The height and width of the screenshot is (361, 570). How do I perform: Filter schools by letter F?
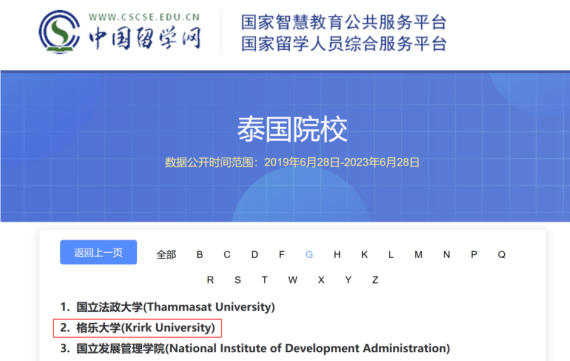(x=282, y=254)
